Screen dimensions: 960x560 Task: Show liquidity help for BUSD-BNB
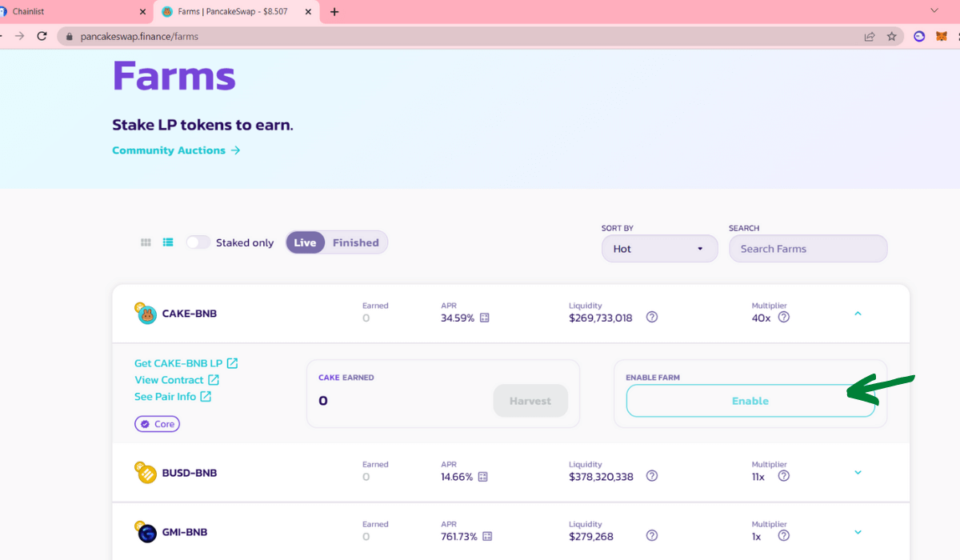coord(652,476)
